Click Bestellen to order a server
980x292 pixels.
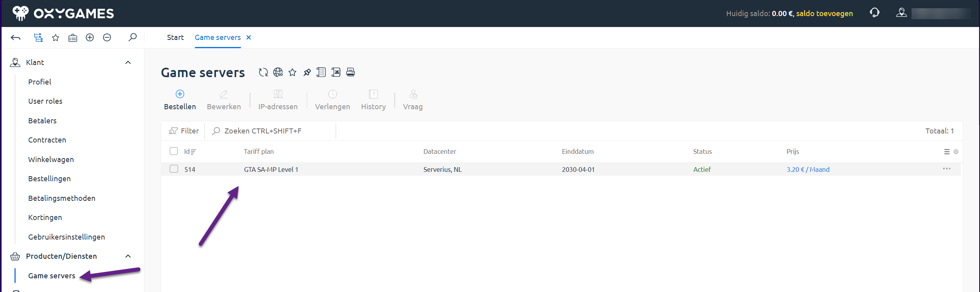[x=180, y=100]
